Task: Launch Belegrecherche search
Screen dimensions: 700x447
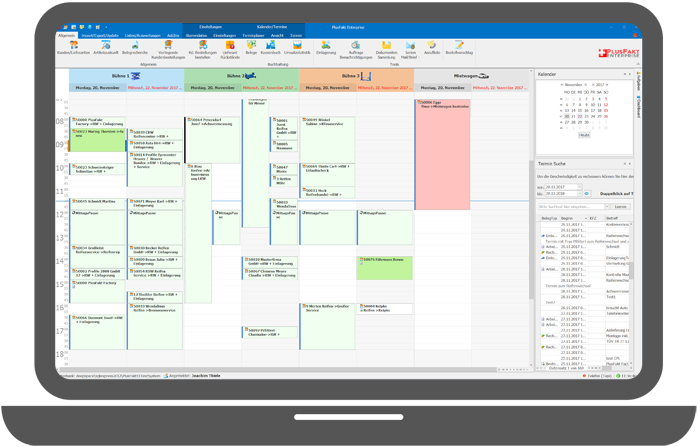Action: click(135, 47)
